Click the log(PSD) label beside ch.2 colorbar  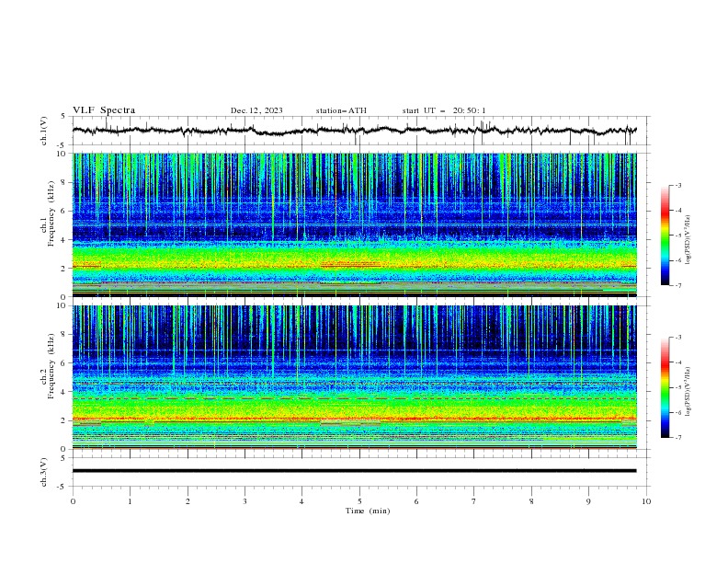click(688, 392)
